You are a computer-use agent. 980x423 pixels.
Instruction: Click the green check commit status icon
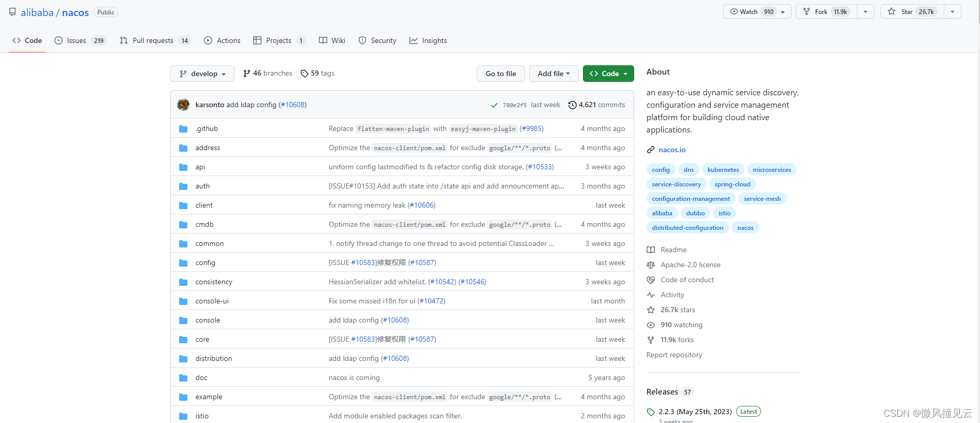pyautogui.click(x=494, y=105)
